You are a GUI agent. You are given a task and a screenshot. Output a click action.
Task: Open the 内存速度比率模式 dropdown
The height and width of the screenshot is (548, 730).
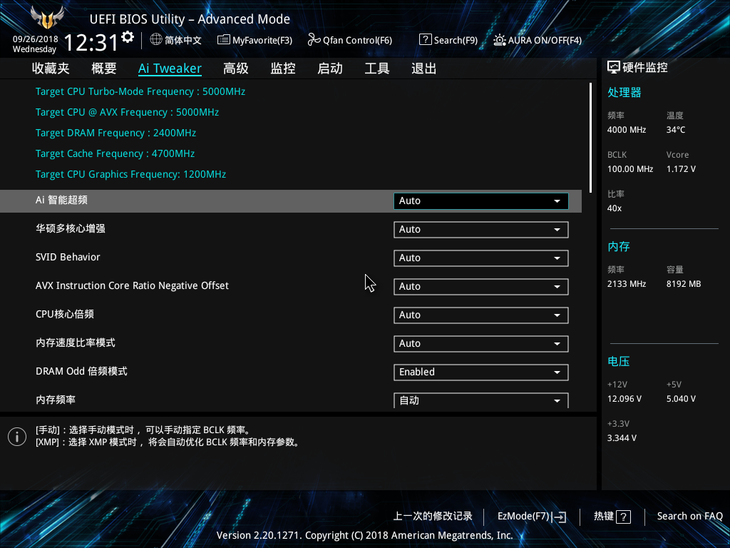tap(481, 344)
